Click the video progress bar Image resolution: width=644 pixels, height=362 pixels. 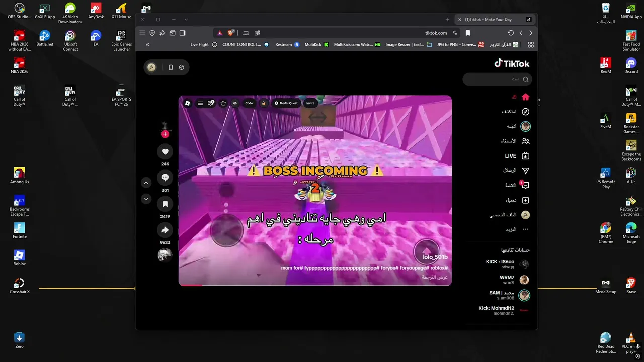coord(315,285)
